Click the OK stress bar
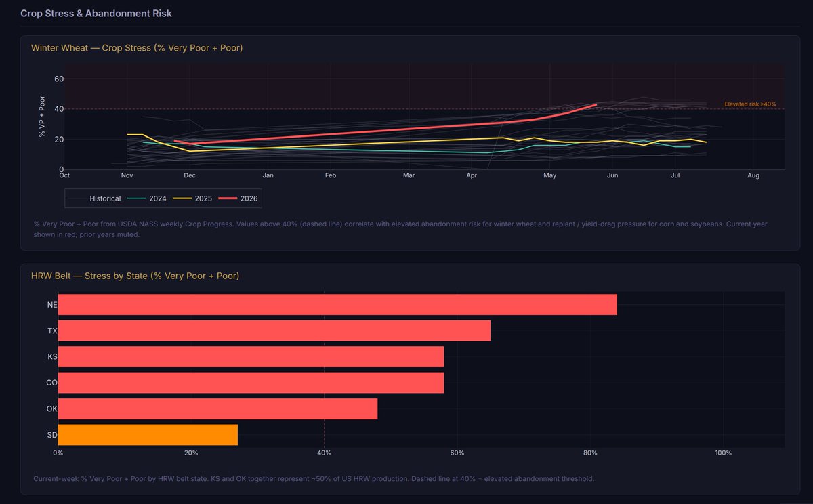This screenshot has width=813, height=504. click(217, 409)
